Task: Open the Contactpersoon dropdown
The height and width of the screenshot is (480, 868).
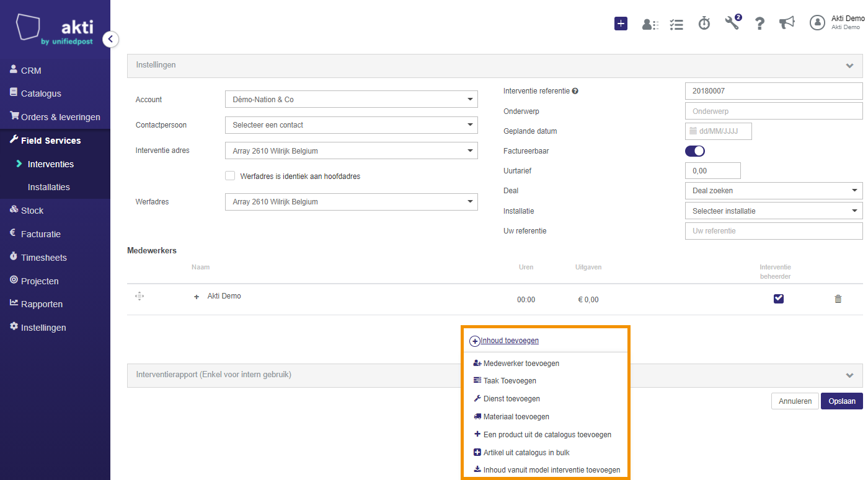Action: coord(352,125)
